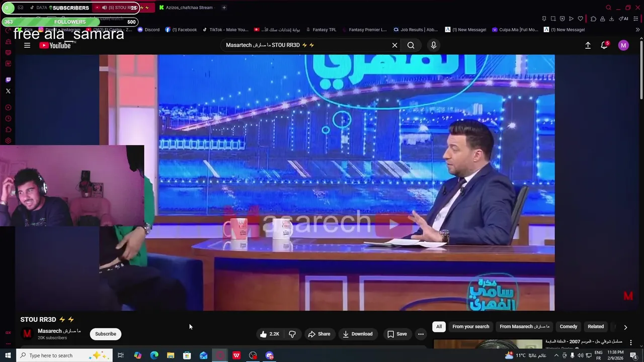The width and height of the screenshot is (644, 362).
Task: Open the player play triangle toolbar icon
Action: 571,19
